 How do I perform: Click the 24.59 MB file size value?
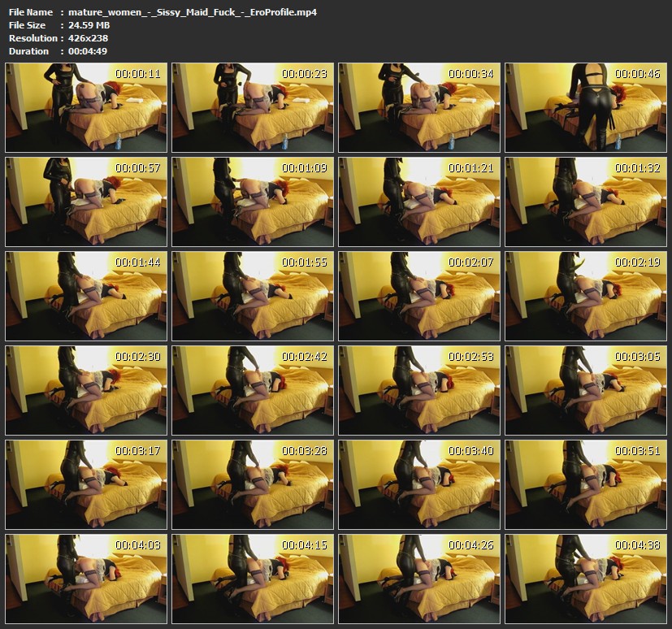[x=89, y=25]
